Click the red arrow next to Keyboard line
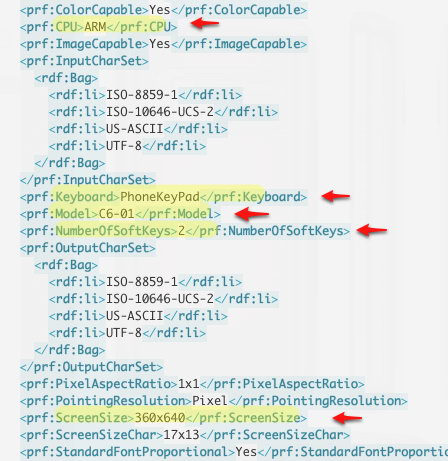 point(336,196)
